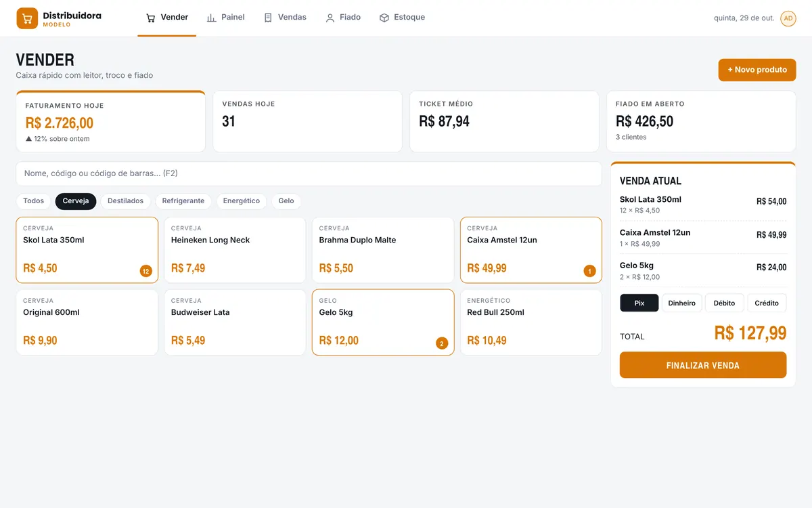Filter products by Gelo
The height and width of the screenshot is (508, 812).
click(286, 201)
